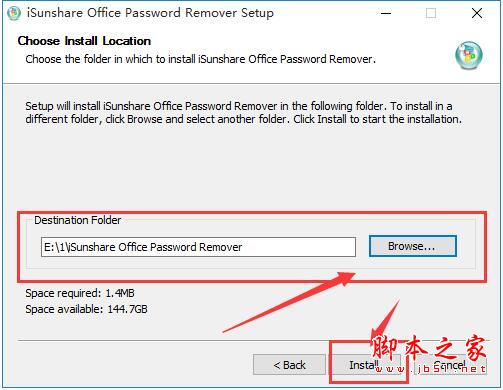Click the Space available: 144.7GB text

86,309
